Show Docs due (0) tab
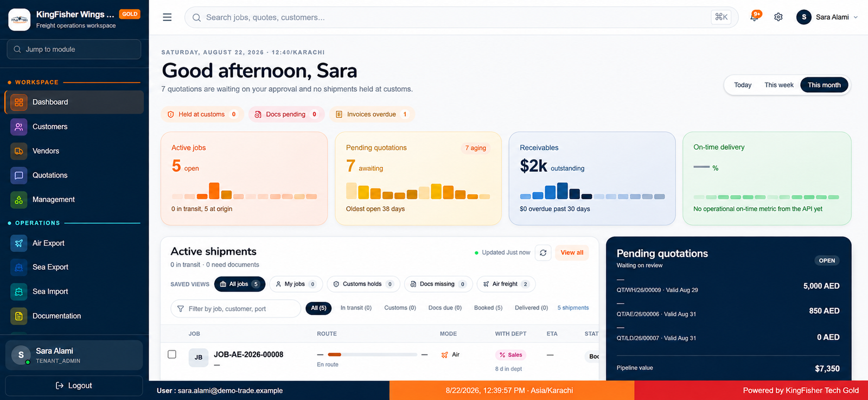The width and height of the screenshot is (868, 400). [x=445, y=308]
